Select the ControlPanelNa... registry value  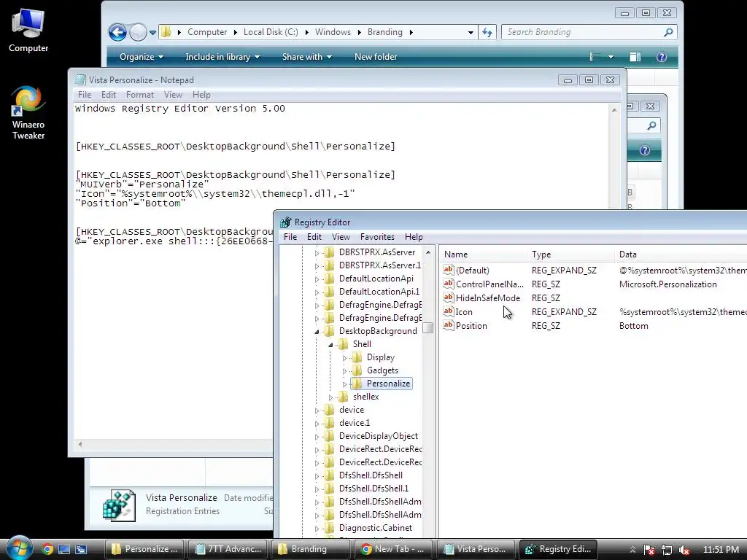(489, 284)
